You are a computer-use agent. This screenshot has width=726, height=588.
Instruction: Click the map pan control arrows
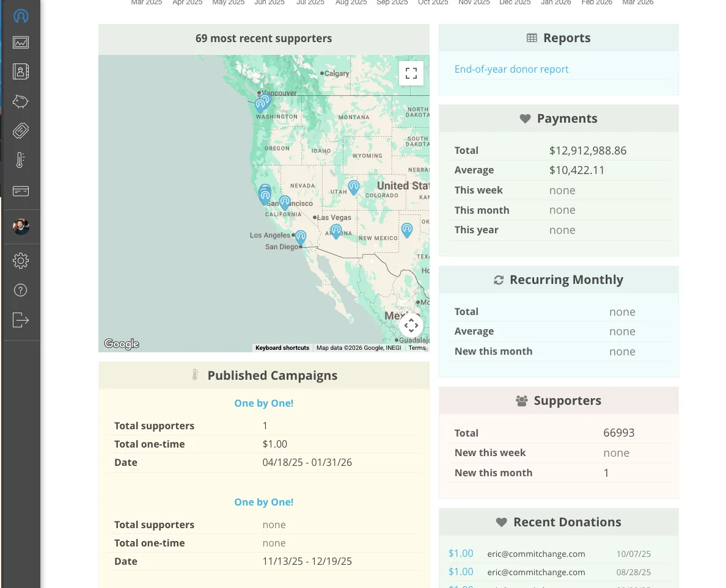pyautogui.click(x=411, y=325)
